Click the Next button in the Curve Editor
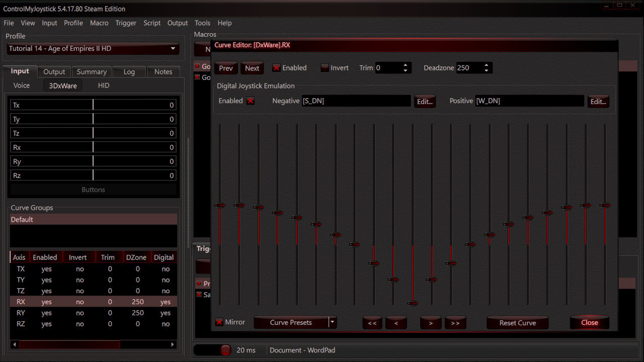This screenshot has width=644, height=362. pyautogui.click(x=252, y=67)
